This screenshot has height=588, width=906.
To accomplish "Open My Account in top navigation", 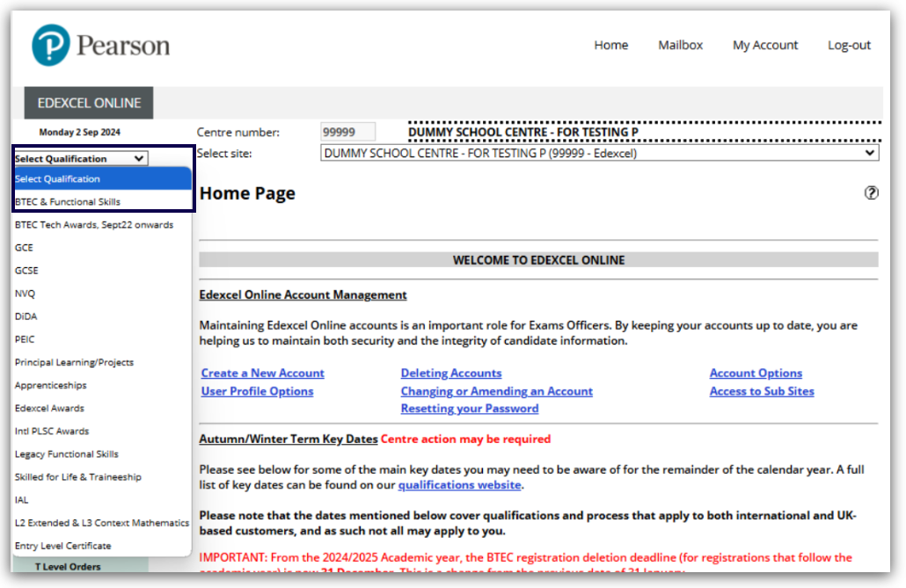I will coord(765,45).
